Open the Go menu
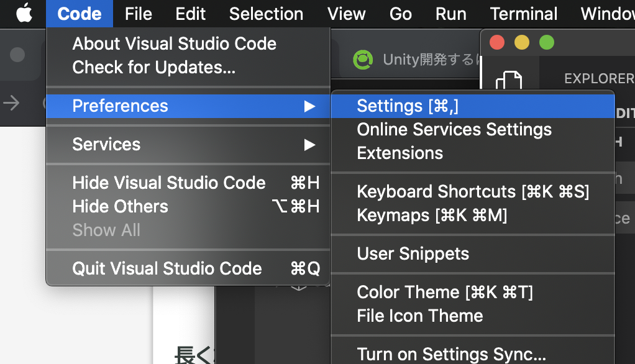Image resolution: width=635 pixels, height=364 pixels. pos(401,14)
